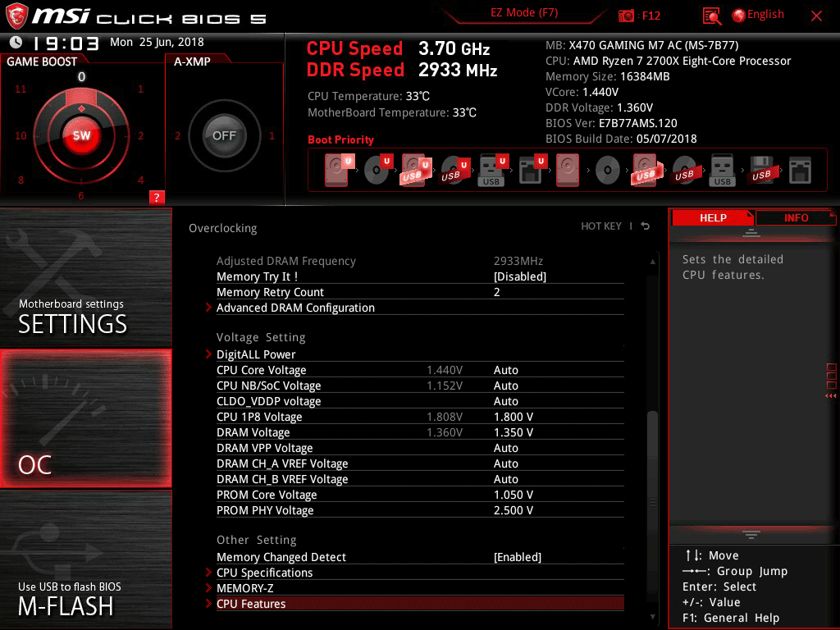Open DRAM CH_B VREF Voltage Auto setting

[x=505, y=479]
